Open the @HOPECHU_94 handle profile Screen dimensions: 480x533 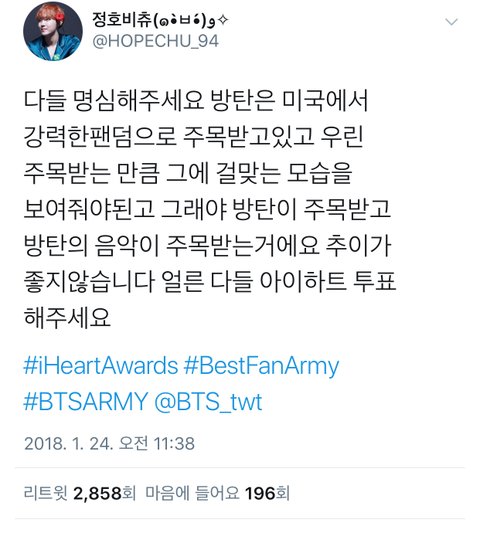(x=155, y=41)
